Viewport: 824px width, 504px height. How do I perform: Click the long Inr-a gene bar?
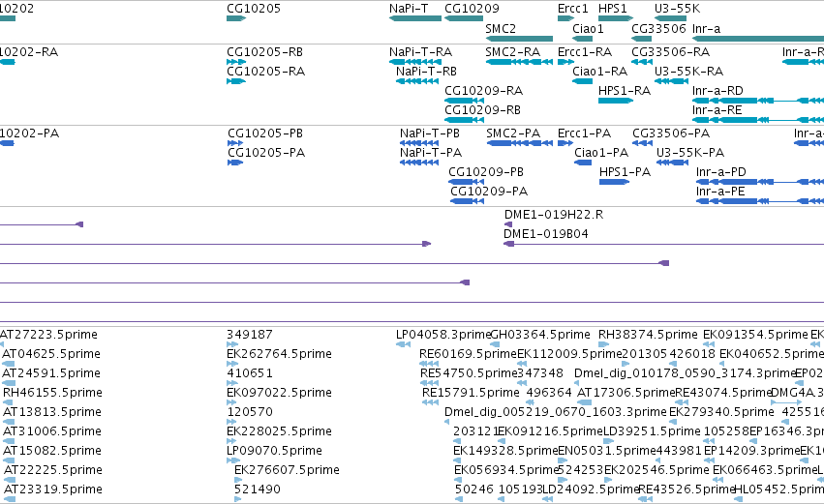point(758,39)
